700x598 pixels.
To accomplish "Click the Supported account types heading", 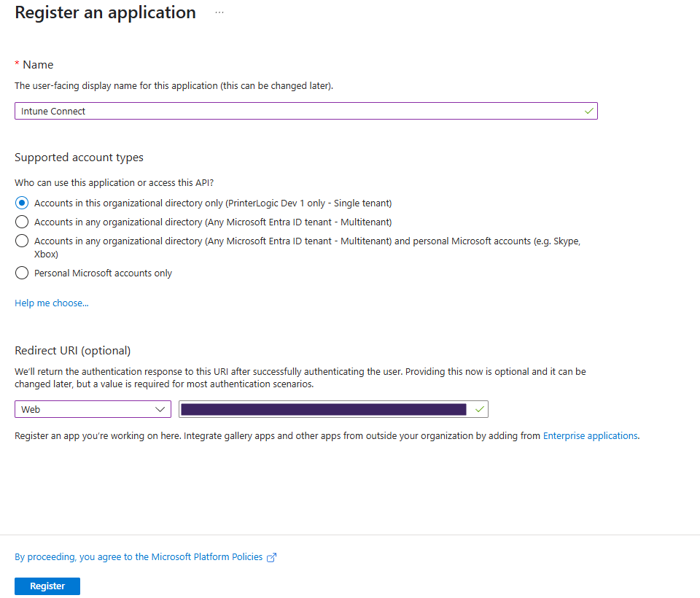I will click(79, 158).
